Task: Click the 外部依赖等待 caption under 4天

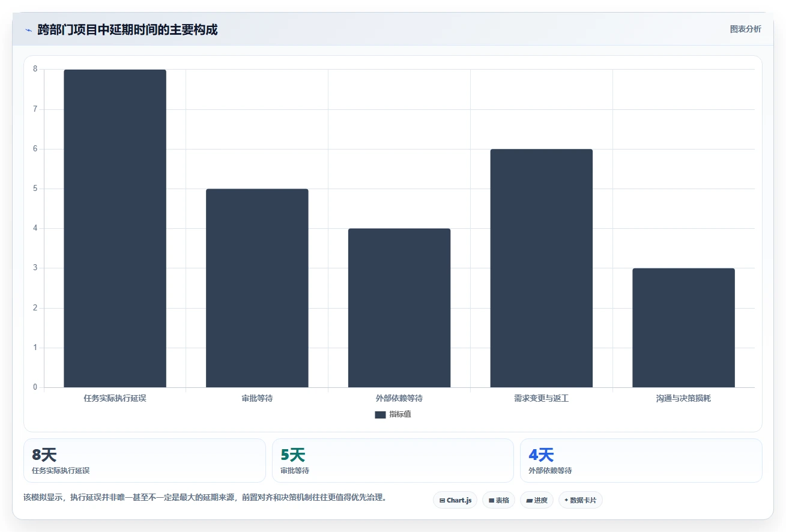Action: click(550, 471)
